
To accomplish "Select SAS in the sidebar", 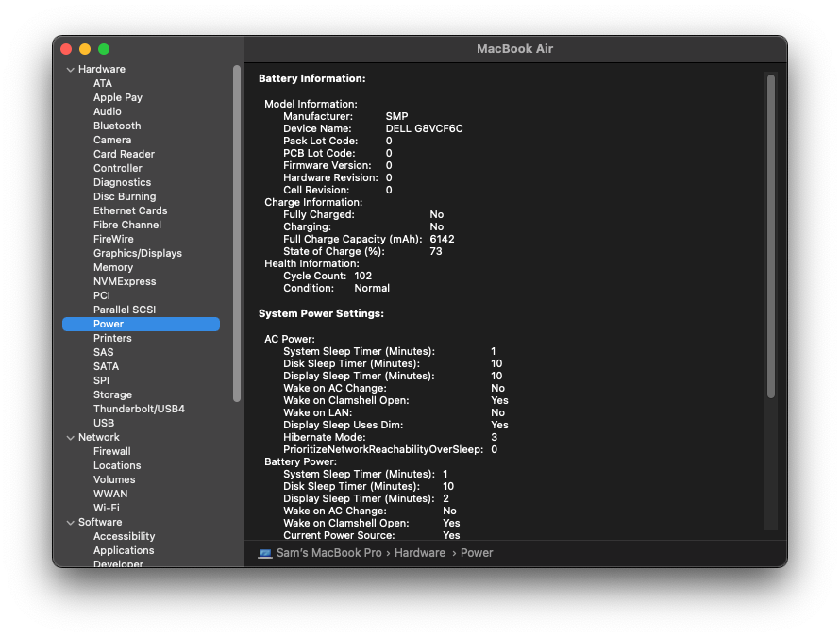I will pos(103,352).
